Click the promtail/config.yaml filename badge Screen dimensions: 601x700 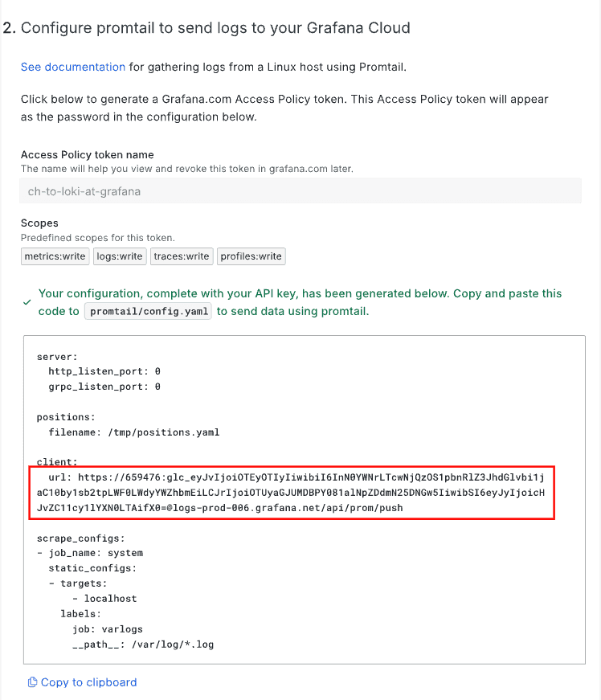(x=148, y=312)
